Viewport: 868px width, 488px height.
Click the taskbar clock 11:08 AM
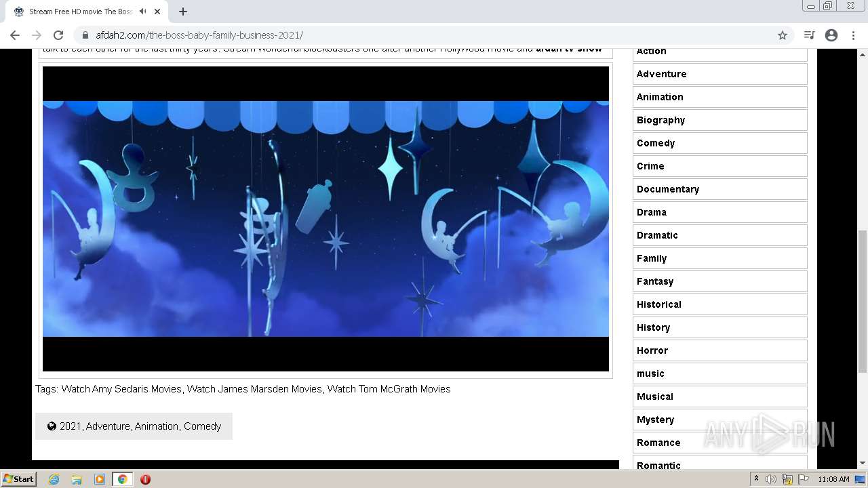point(833,479)
